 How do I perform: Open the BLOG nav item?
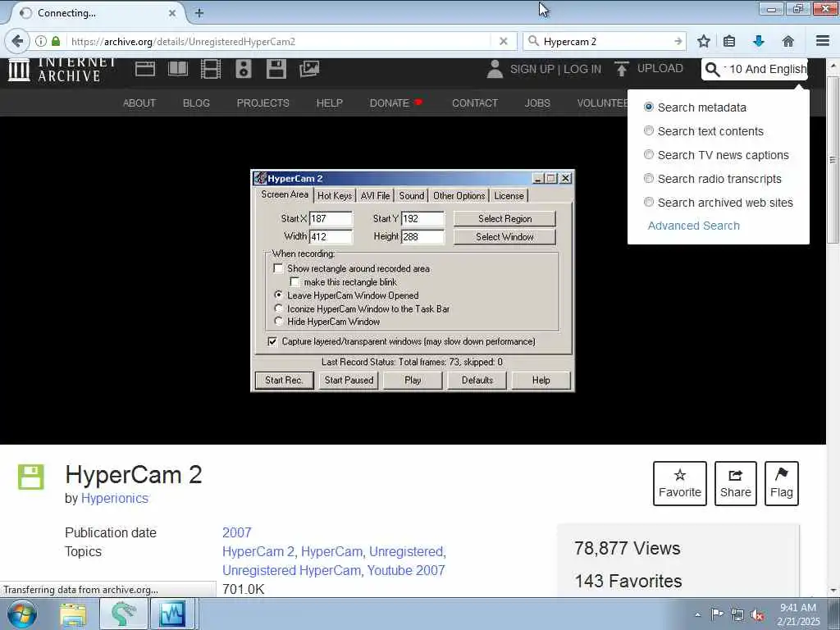tap(196, 103)
